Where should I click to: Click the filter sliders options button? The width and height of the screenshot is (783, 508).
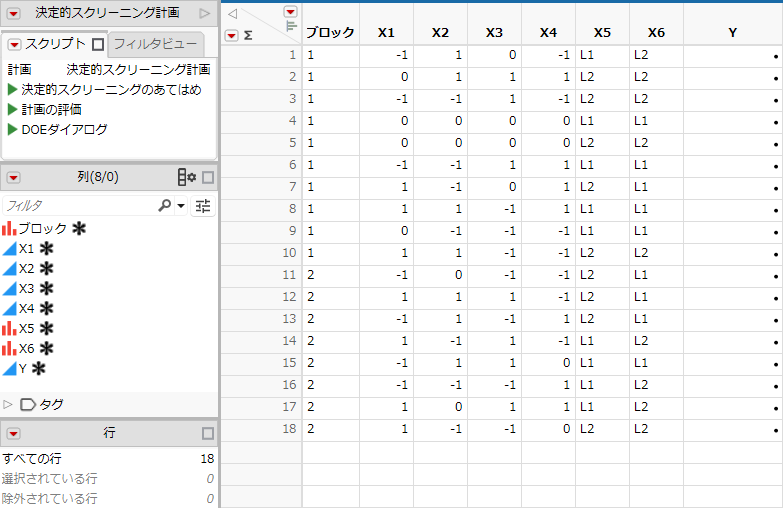pyautogui.click(x=203, y=206)
